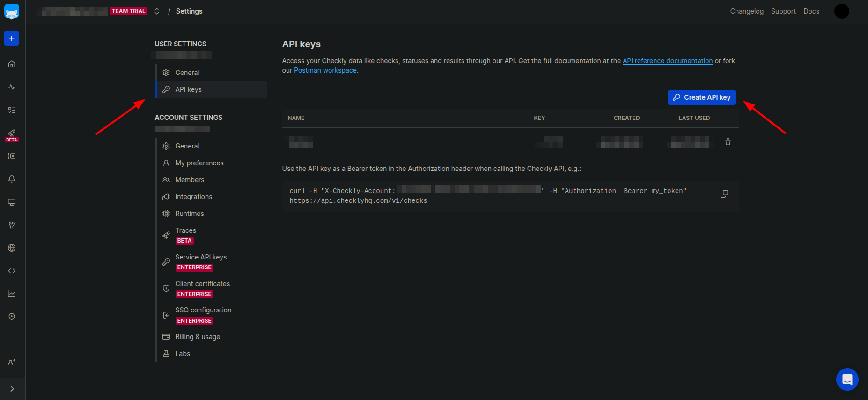The height and width of the screenshot is (400, 868).
Task: Copy the curl command with copy icon
Action: pos(724,194)
